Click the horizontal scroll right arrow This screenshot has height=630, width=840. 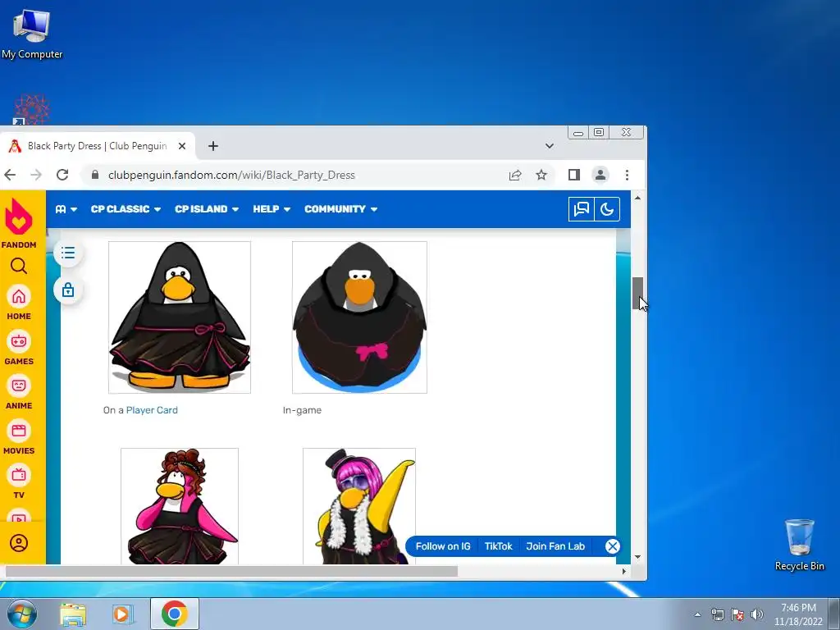tap(623, 571)
